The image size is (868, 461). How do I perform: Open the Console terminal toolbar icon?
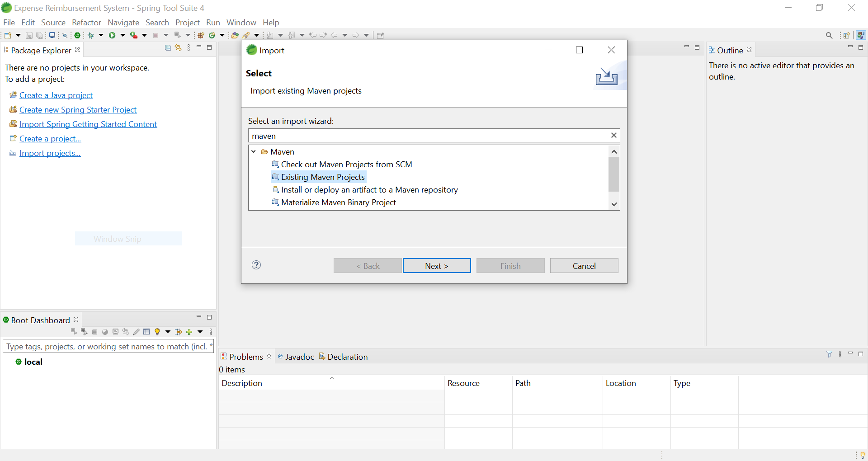52,35
